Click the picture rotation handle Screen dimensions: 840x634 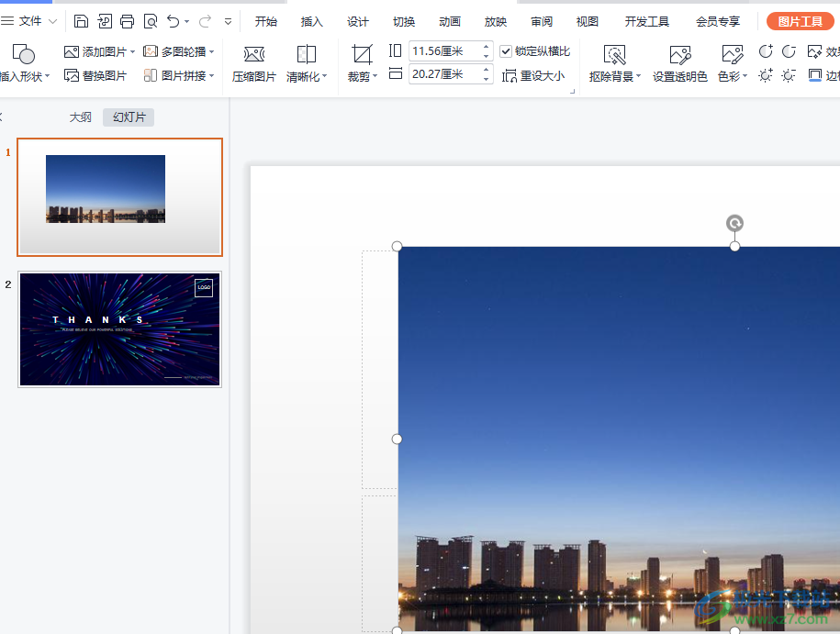pyautogui.click(x=735, y=223)
